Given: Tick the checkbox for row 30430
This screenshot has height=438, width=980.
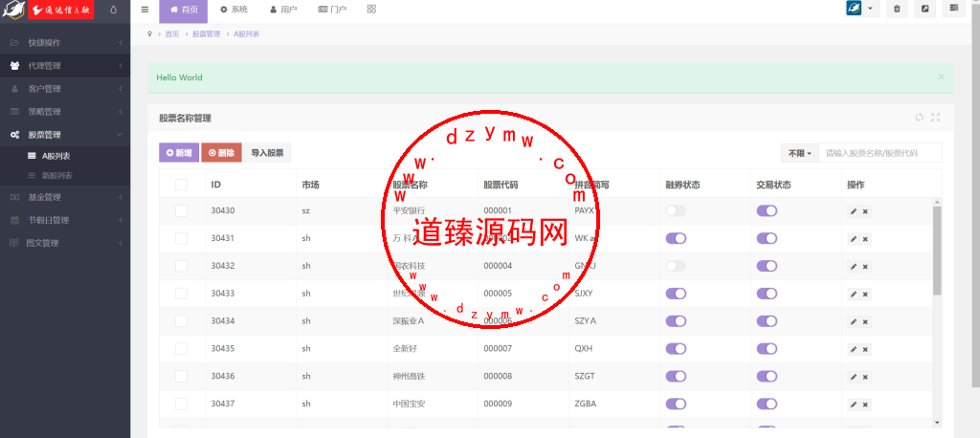Looking at the screenshot, I should tap(181, 210).
